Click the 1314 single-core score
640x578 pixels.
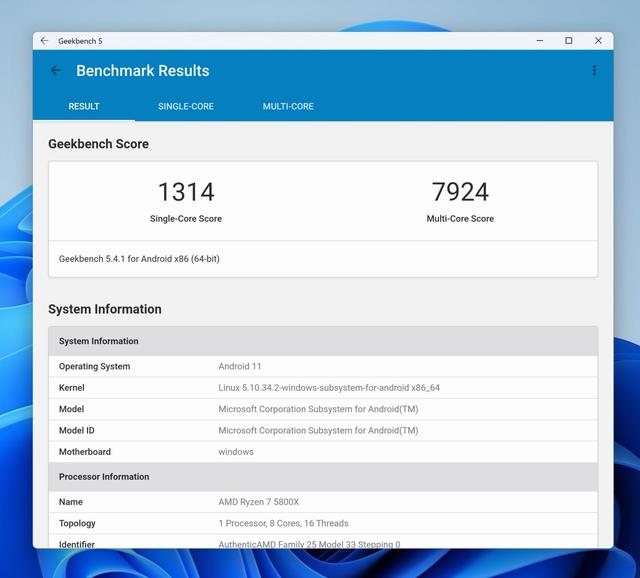(186, 192)
